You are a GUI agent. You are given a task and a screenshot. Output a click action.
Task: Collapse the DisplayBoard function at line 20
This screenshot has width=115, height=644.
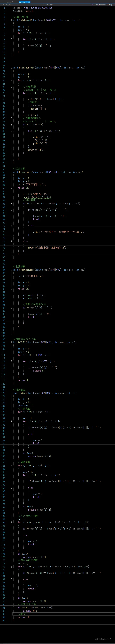point(11,68)
